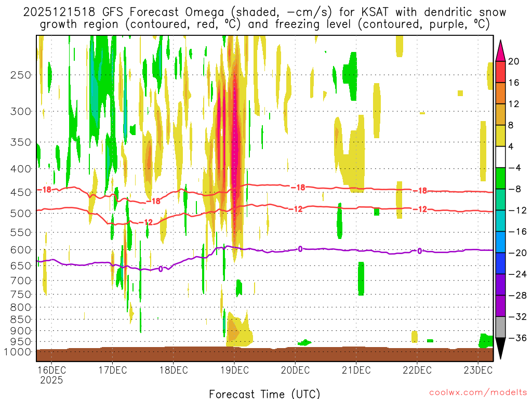This screenshot has width=532, height=399.
Task: Click the -12 contour label near 20DEC
Action: coord(296,209)
